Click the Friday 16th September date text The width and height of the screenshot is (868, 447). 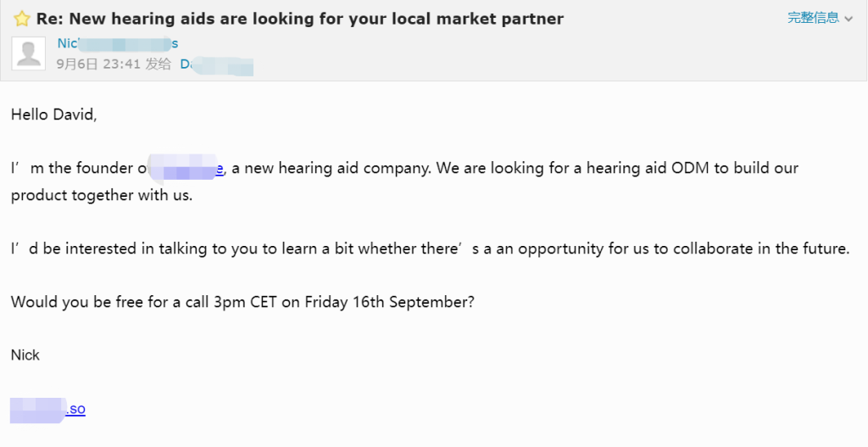click(x=389, y=303)
